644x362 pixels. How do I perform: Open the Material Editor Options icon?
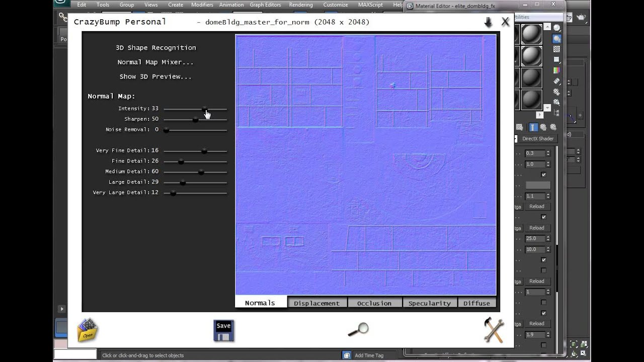coord(557,92)
